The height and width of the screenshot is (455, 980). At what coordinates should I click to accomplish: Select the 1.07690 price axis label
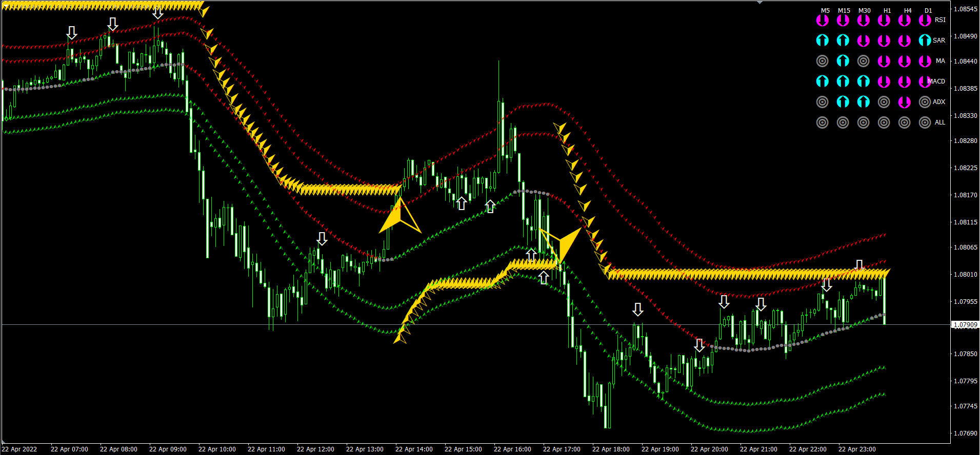pos(965,433)
